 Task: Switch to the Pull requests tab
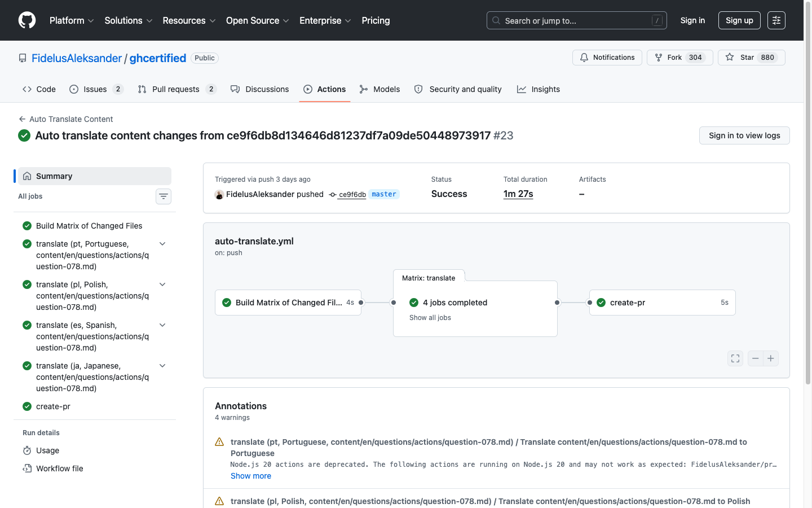pyautogui.click(x=176, y=89)
